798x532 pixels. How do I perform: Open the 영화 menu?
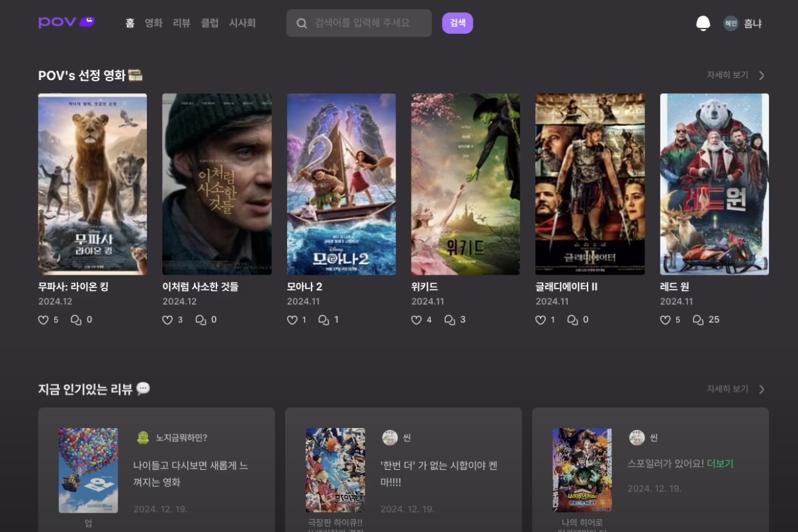(x=154, y=23)
